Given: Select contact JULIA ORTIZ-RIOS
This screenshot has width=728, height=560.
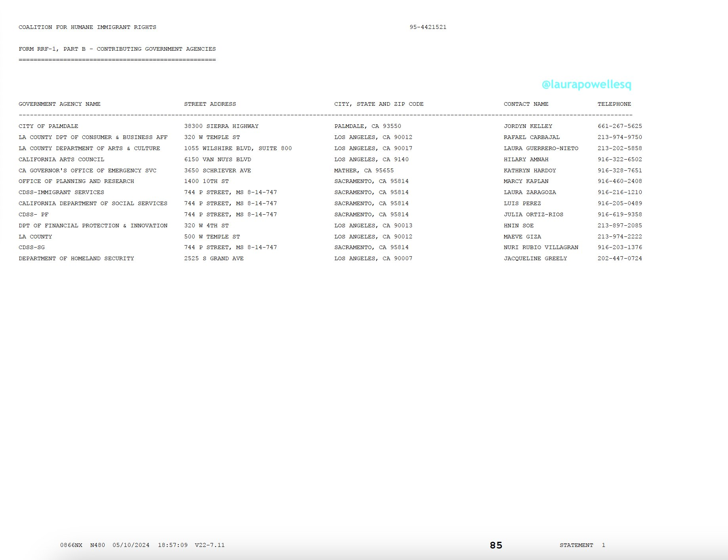Looking at the screenshot, I should click(534, 215).
